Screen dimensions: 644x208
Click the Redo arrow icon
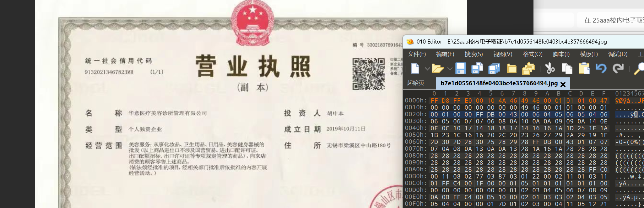(x=618, y=68)
